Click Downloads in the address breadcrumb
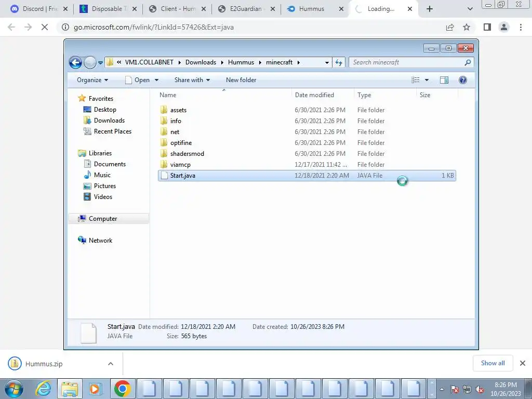The width and height of the screenshot is (532, 399). click(201, 62)
